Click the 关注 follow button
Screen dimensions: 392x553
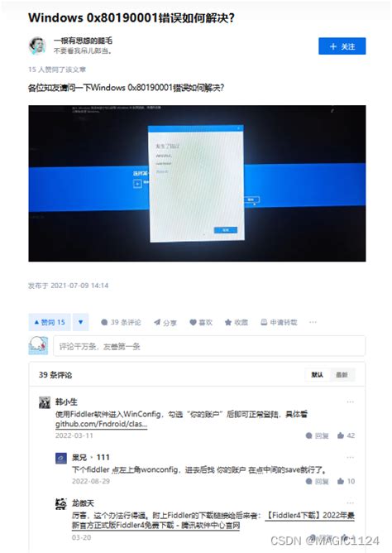tap(342, 46)
